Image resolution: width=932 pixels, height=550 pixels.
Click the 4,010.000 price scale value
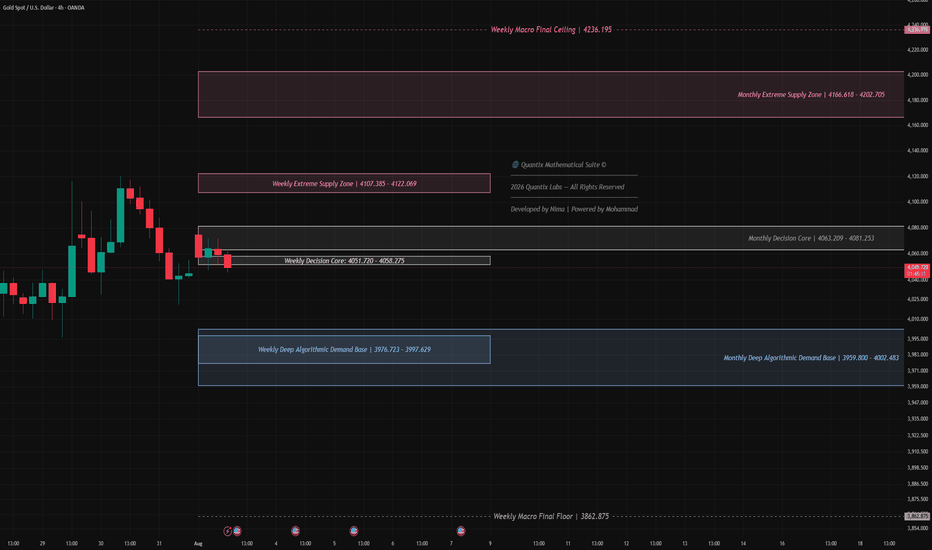pyautogui.click(x=917, y=319)
